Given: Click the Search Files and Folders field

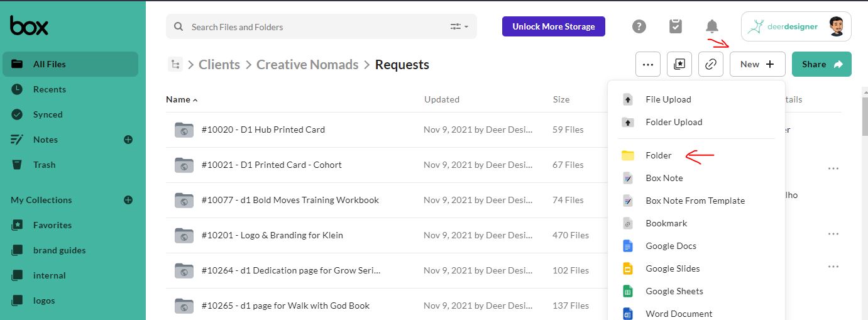Looking at the screenshot, I should [x=314, y=27].
